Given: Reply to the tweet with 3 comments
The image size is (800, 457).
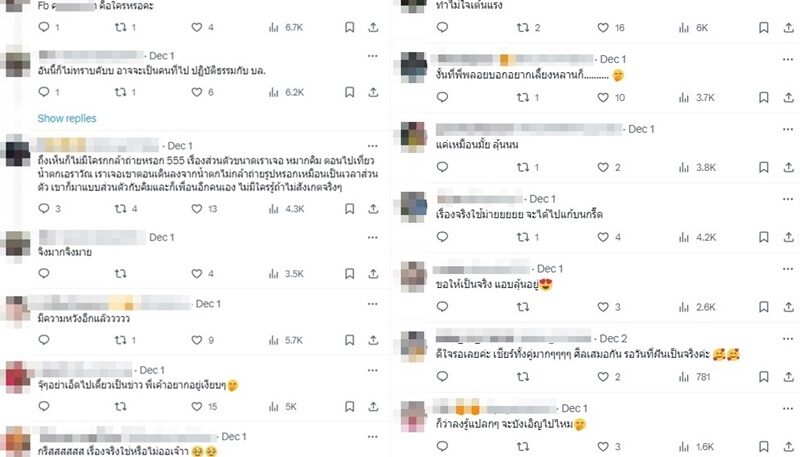Looking at the screenshot, I should pyautogui.click(x=44, y=209).
